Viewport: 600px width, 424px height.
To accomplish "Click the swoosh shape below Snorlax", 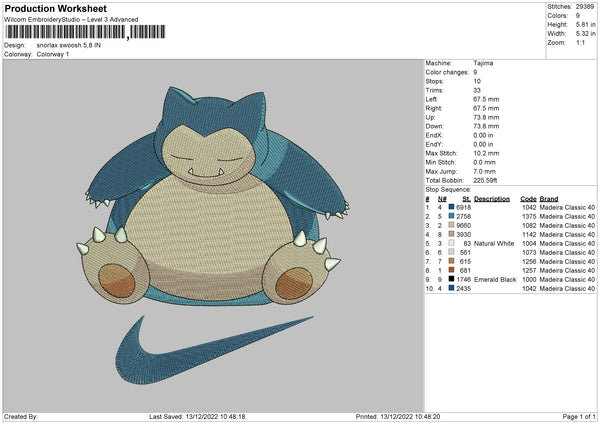I will pyautogui.click(x=214, y=349).
